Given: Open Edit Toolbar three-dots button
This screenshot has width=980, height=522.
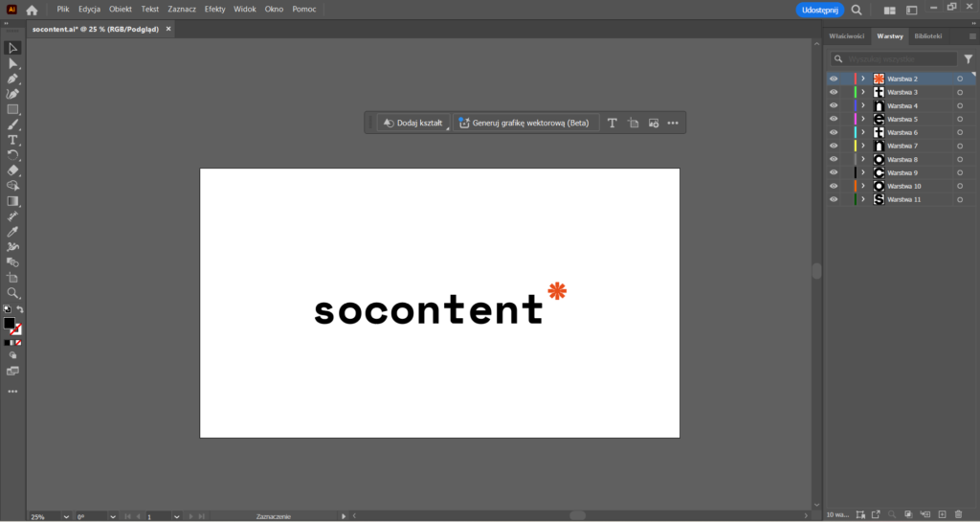Looking at the screenshot, I should coord(12,392).
